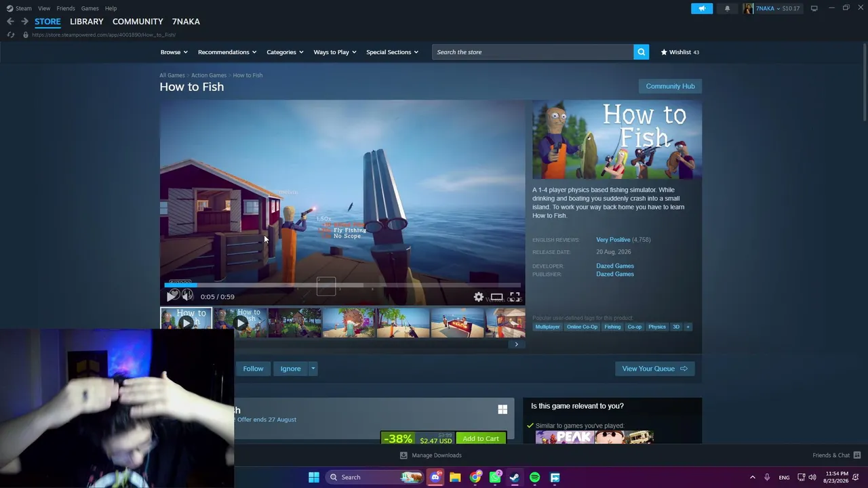The height and width of the screenshot is (488, 868).
Task: Toggle fullscreen on the trailer
Action: click(515, 297)
